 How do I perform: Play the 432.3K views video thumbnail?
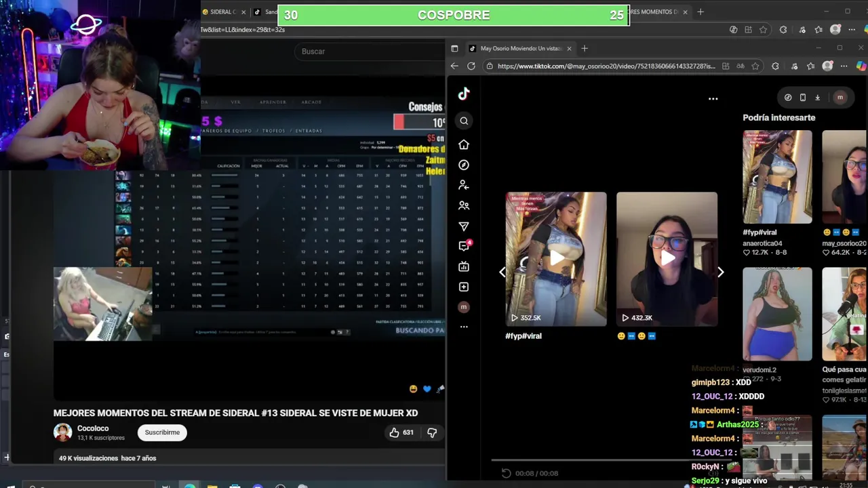click(667, 259)
